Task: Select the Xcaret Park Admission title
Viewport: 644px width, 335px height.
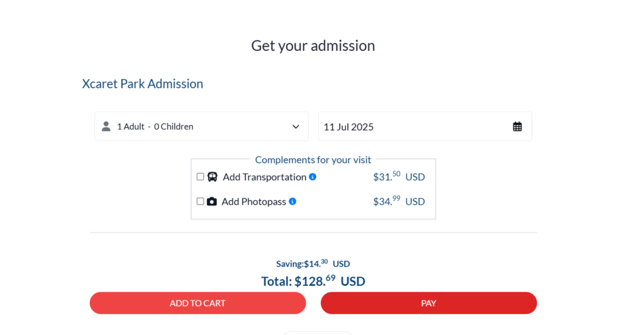Action: pos(143,84)
